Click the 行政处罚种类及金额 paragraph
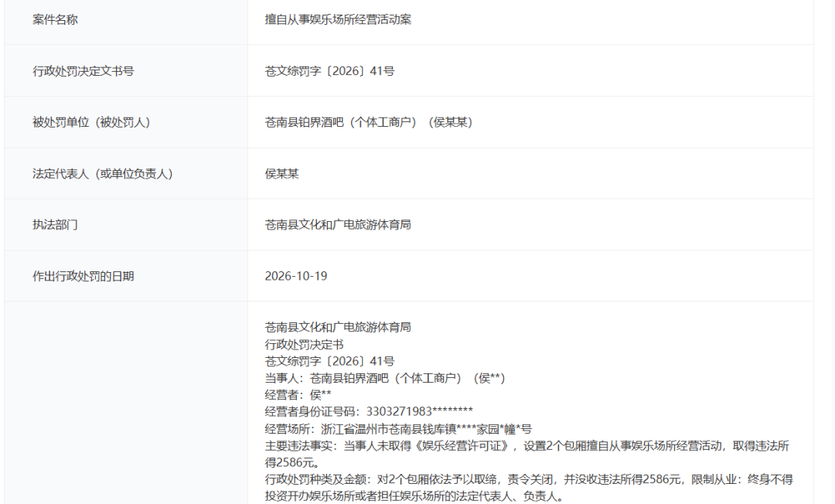The width and height of the screenshot is (835, 504). (x=529, y=488)
